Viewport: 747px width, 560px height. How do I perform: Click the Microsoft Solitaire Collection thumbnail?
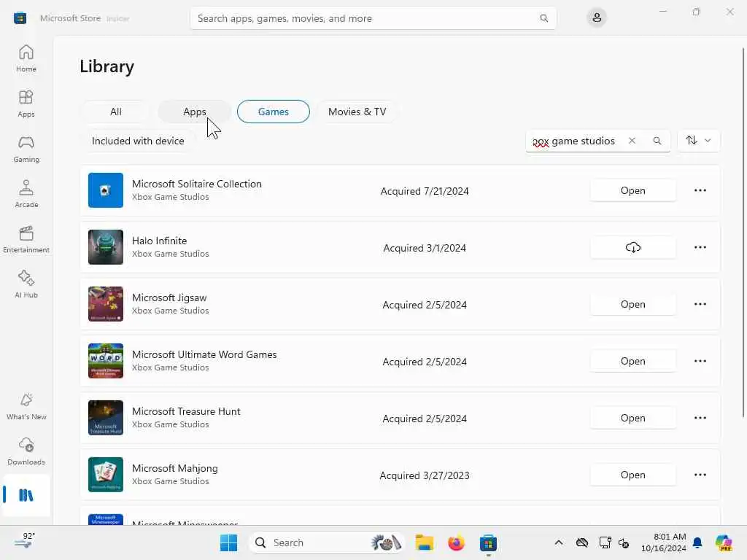pyautogui.click(x=106, y=190)
